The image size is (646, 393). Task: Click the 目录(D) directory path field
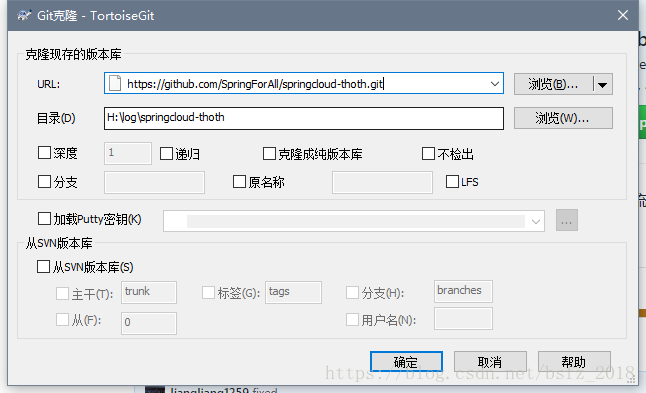coord(304,118)
